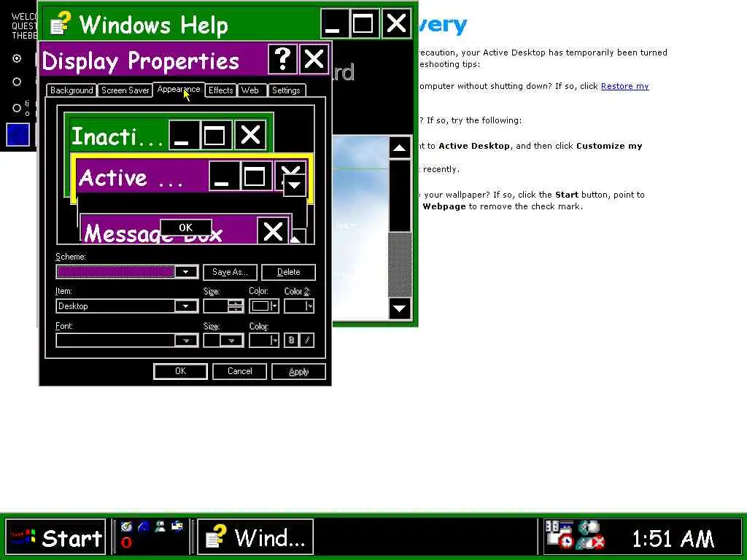Click the bold 'Customize my' text
This screenshot has width=747, height=560.
point(609,146)
